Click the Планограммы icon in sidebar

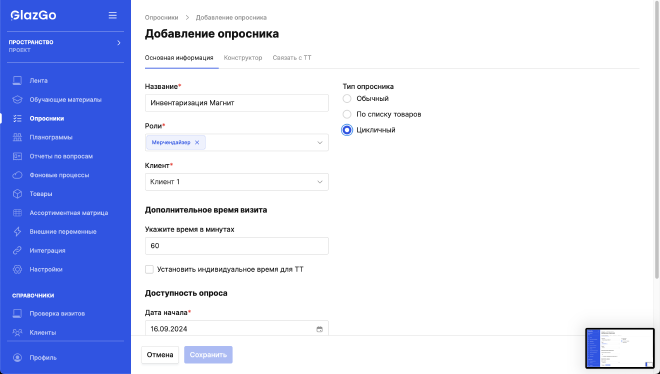[x=17, y=137]
